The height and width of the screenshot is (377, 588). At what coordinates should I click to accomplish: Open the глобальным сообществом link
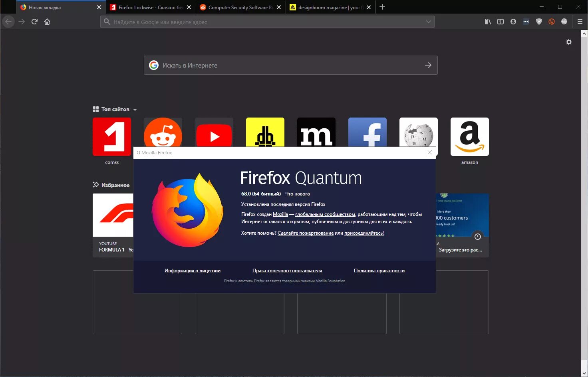pyautogui.click(x=325, y=214)
